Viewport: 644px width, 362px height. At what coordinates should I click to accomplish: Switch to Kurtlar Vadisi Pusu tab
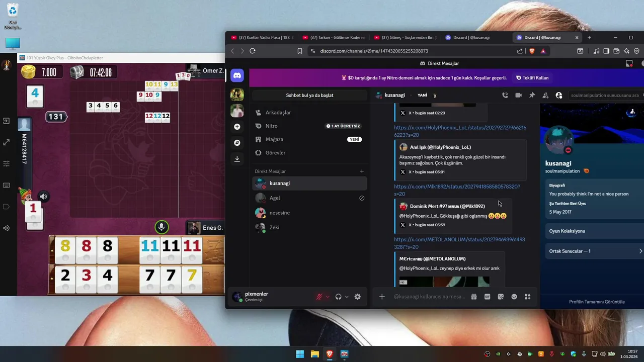click(262, 37)
